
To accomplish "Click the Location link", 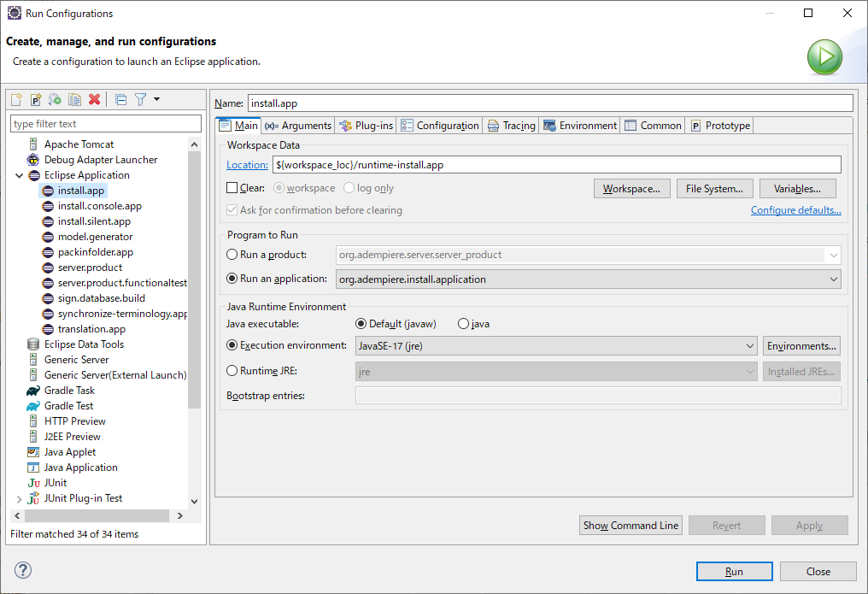I will tap(247, 165).
